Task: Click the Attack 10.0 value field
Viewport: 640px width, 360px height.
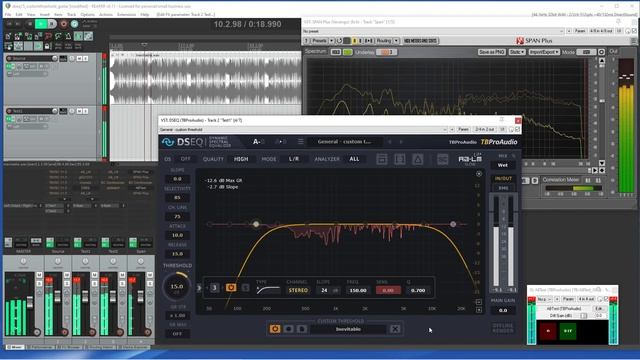Action: [x=177, y=235]
